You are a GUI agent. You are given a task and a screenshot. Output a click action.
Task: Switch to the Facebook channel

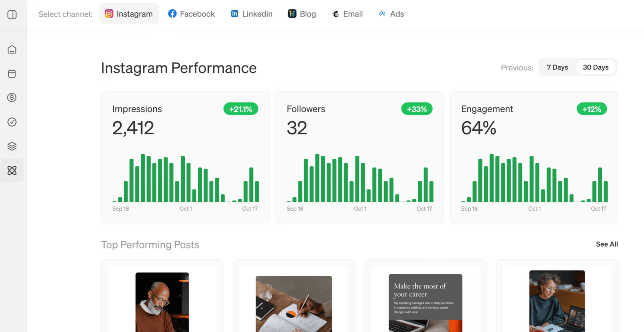[x=191, y=14]
